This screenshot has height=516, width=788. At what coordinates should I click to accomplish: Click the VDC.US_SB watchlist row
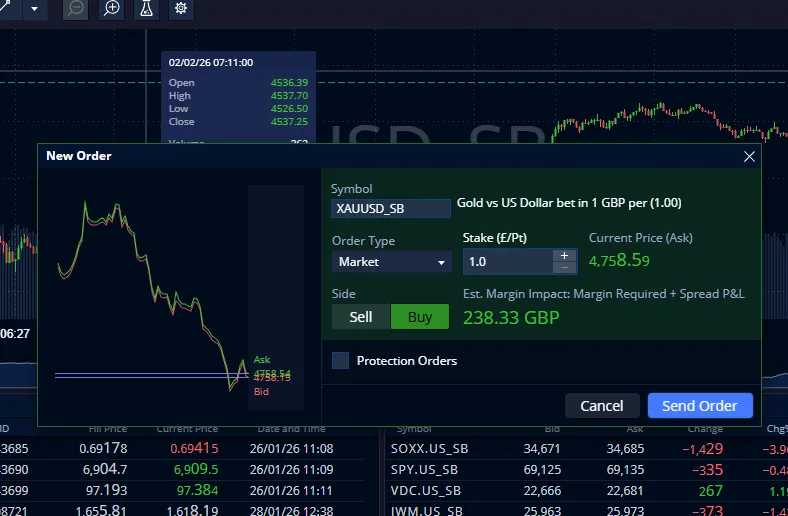[x=586, y=490]
